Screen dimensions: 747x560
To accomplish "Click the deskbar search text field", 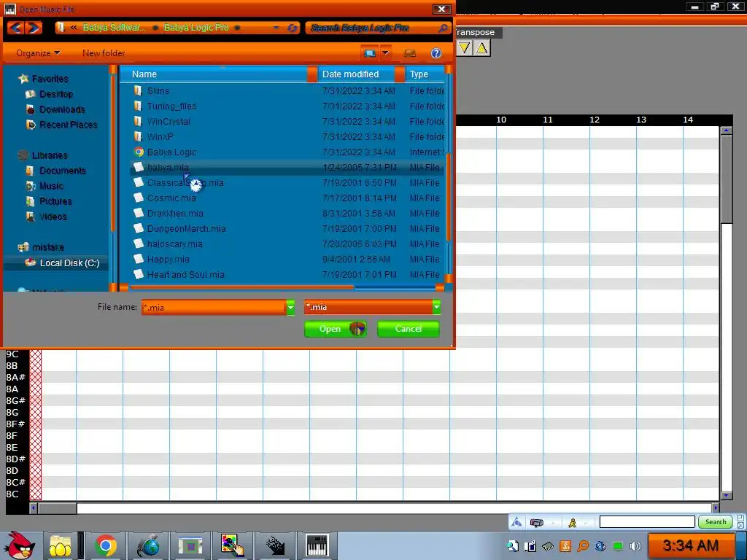I will click(x=647, y=522).
